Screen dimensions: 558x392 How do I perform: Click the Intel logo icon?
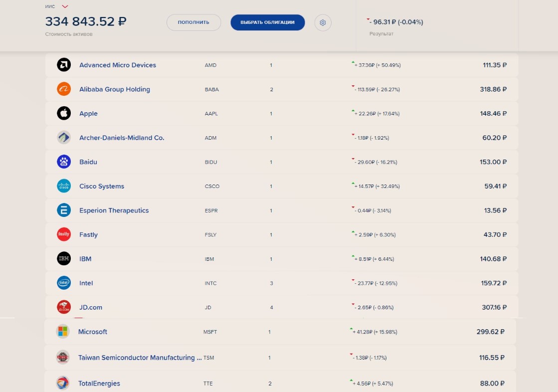click(64, 283)
